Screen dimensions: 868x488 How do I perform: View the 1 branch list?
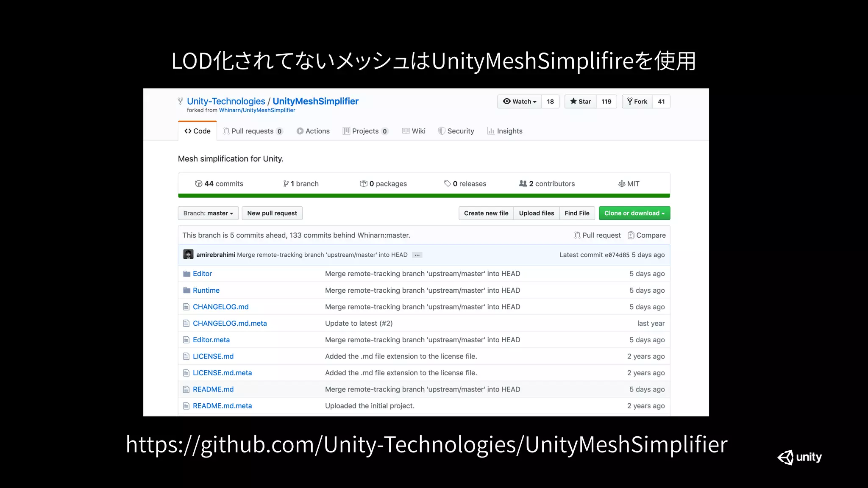[301, 183]
